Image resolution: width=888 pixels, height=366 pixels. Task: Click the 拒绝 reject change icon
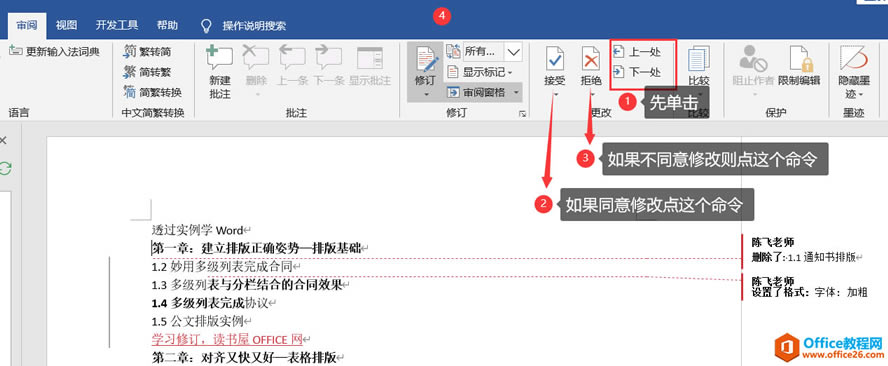tap(591, 59)
